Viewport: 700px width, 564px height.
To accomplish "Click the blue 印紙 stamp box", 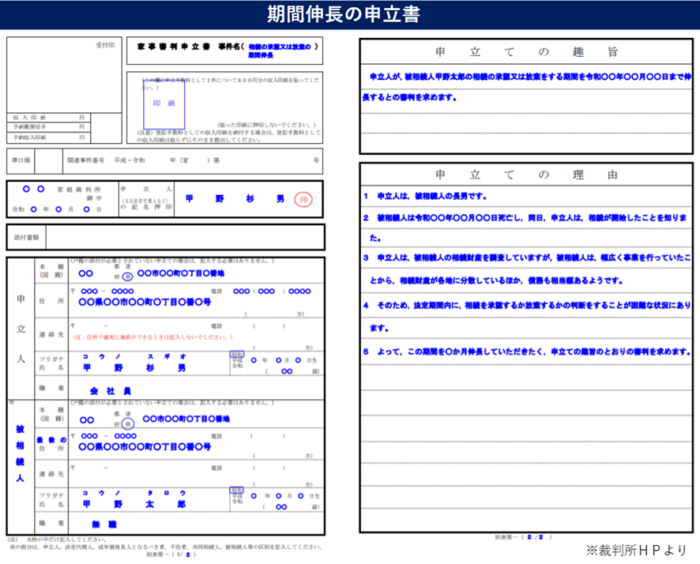I will (x=164, y=104).
